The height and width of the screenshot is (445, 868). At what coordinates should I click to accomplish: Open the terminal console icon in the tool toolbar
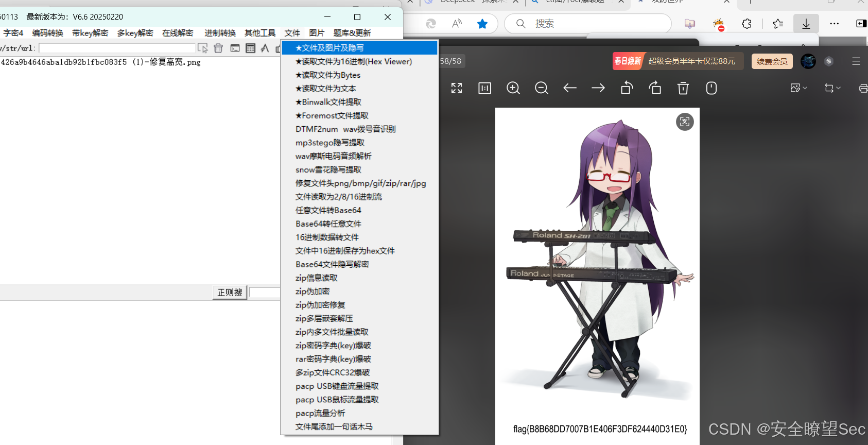[235, 48]
